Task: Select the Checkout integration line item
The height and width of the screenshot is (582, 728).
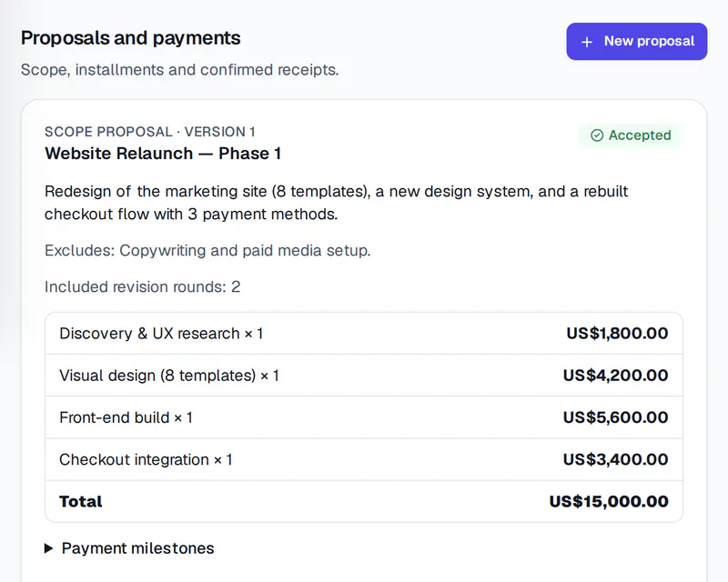Action: [363, 459]
